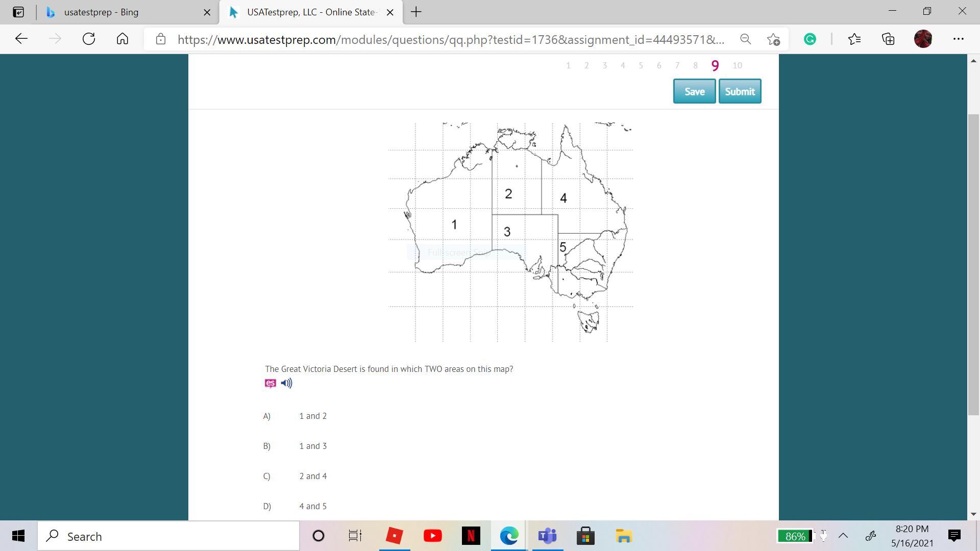Click the Spanish translation 'es' icon
The height and width of the screenshot is (551, 980).
click(270, 383)
